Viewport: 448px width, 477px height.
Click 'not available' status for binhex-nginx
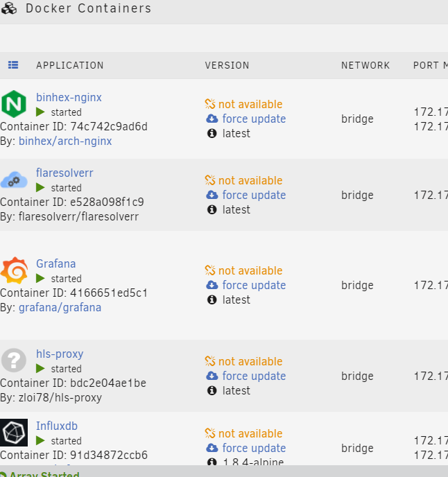(250, 104)
